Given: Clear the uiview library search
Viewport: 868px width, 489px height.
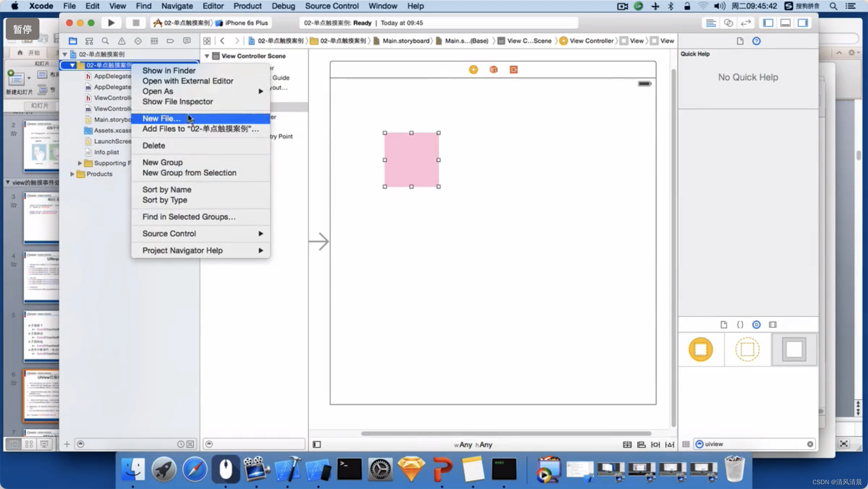Looking at the screenshot, I should coord(810,444).
